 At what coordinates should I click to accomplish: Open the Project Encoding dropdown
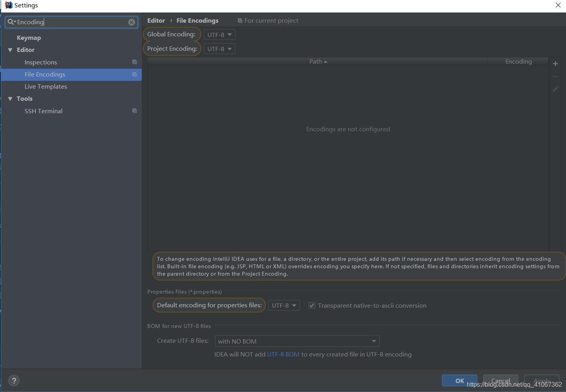pos(220,49)
